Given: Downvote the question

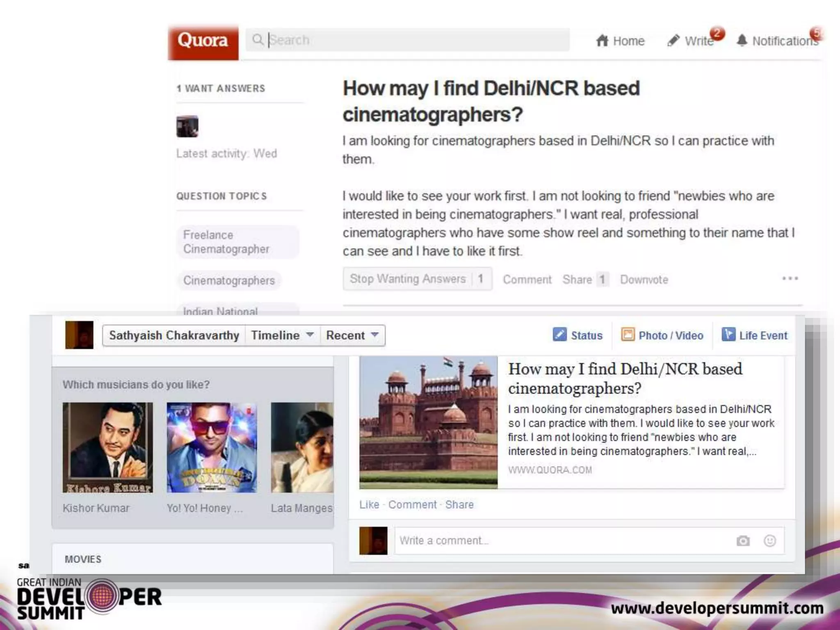Looking at the screenshot, I should 644,280.
